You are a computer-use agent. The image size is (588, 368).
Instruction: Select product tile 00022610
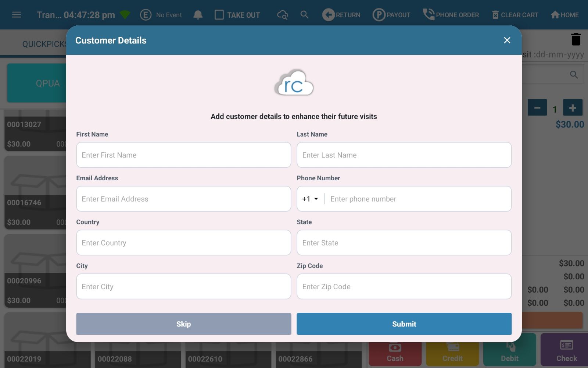click(228, 355)
